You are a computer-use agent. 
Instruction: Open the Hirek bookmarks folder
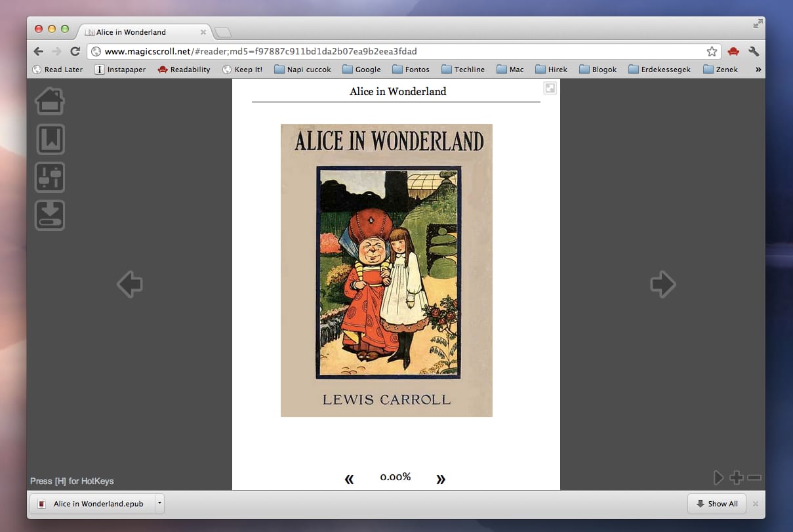[x=551, y=70]
